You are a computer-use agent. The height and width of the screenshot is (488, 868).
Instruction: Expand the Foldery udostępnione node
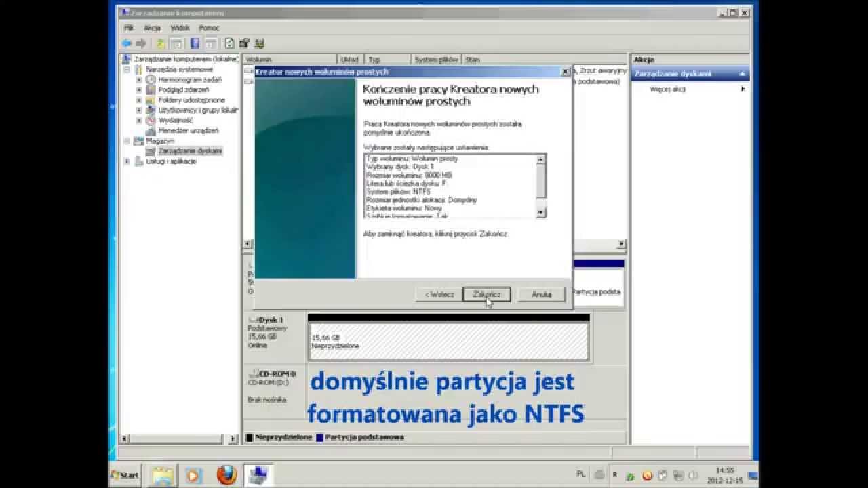pyautogui.click(x=139, y=100)
